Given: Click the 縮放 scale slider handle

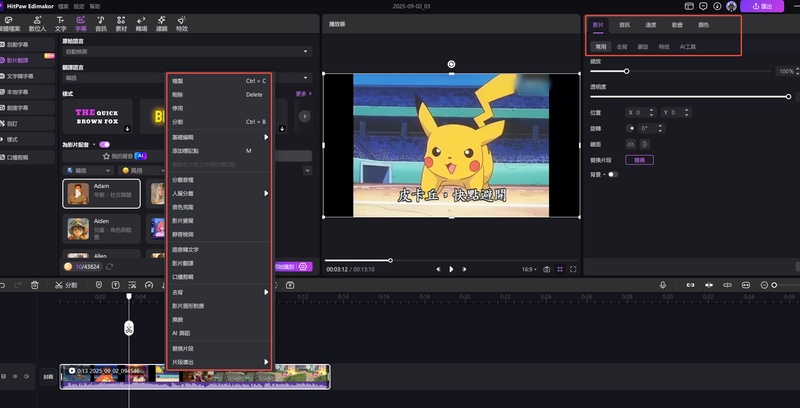Looking at the screenshot, I should [626, 71].
